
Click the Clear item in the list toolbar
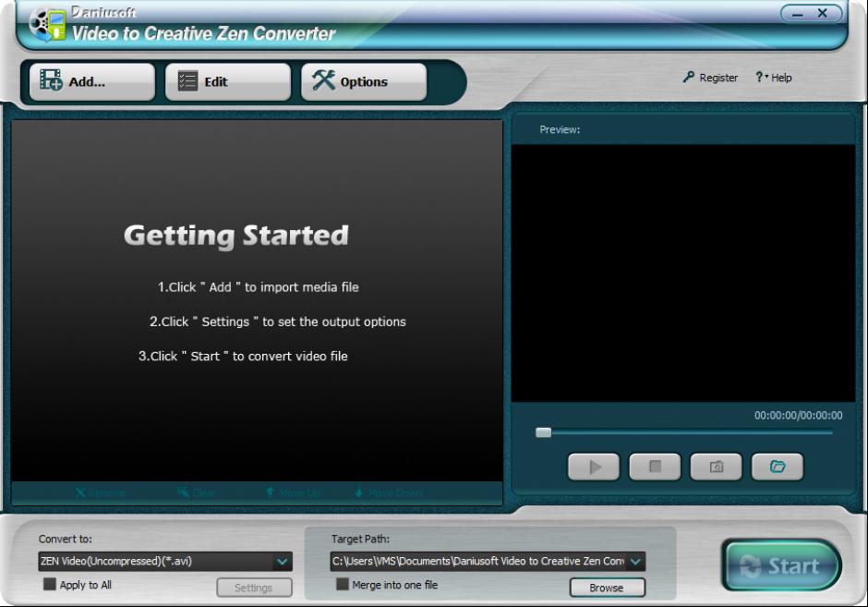(x=197, y=493)
